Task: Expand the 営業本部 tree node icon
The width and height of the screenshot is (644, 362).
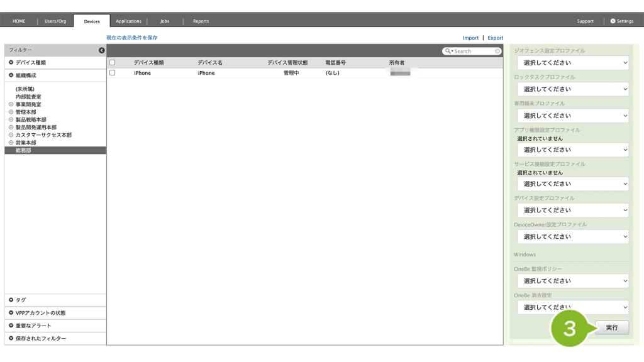Action: tap(11, 143)
